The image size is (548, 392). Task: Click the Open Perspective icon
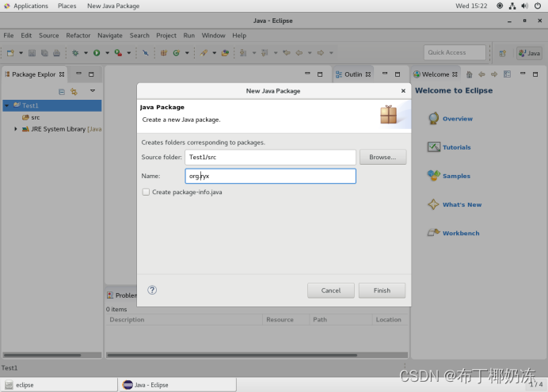pyautogui.click(x=503, y=53)
